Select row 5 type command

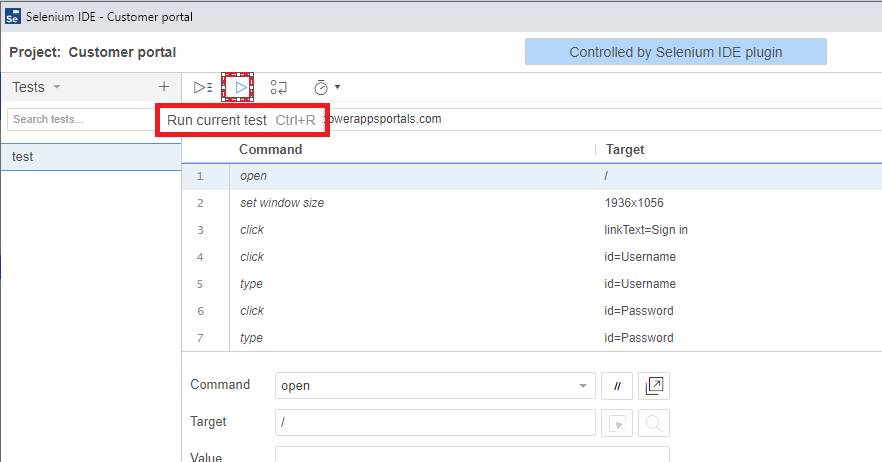[x=532, y=284]
